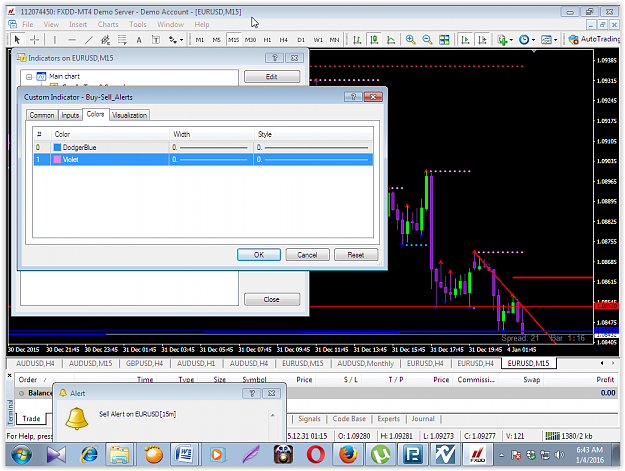625x471 pixels.
Task: Tile chart windows
Action: pos(444,39)
